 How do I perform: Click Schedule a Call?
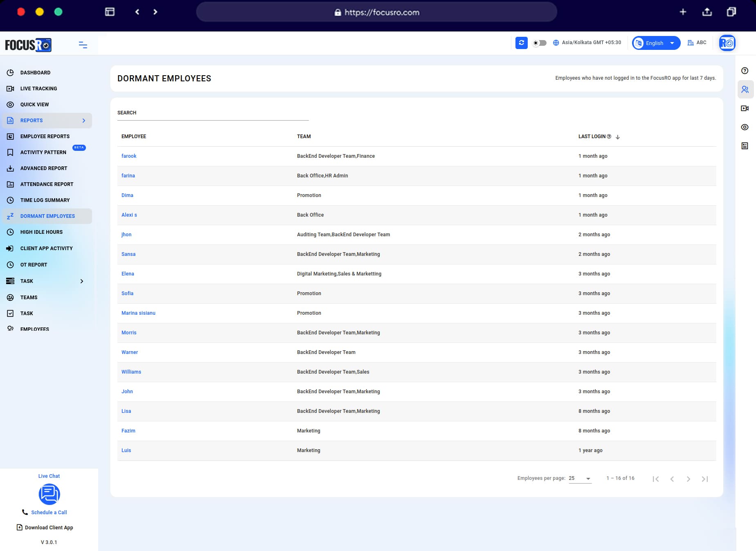(x=49, y=512)
